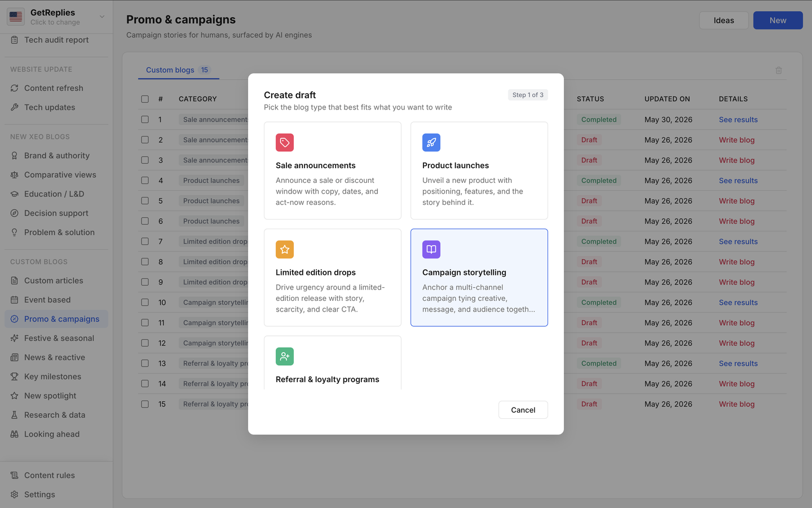Click the Education / L&D graduation cap icon

click(15, 194)
